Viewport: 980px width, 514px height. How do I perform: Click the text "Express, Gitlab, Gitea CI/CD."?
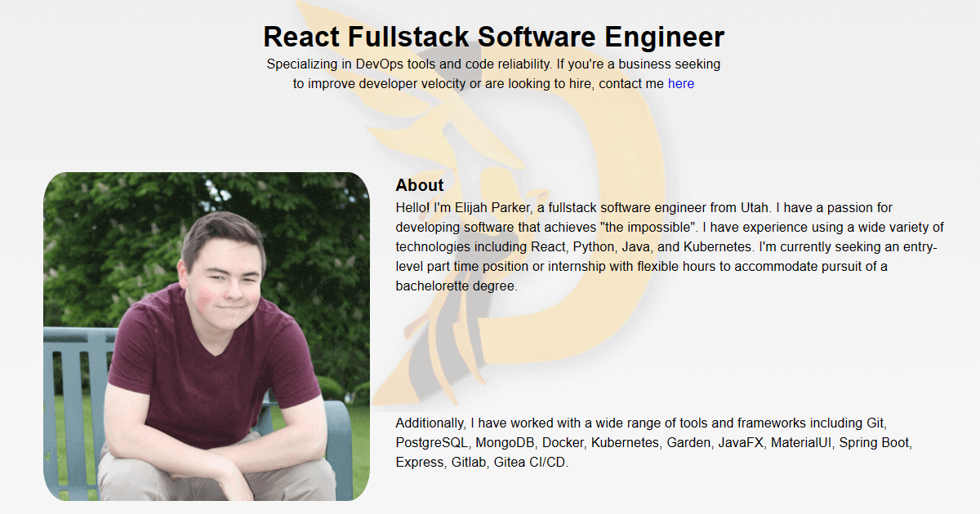[x=482, y=463]
